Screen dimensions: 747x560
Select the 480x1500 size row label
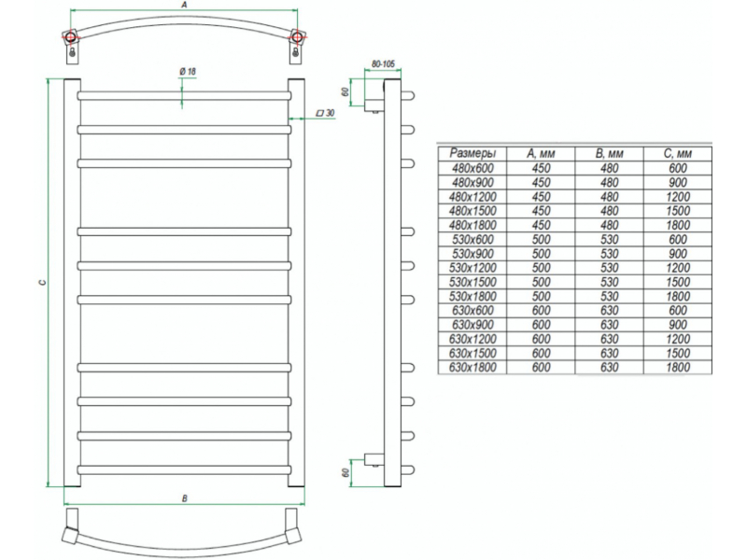[x=472, y=211]
